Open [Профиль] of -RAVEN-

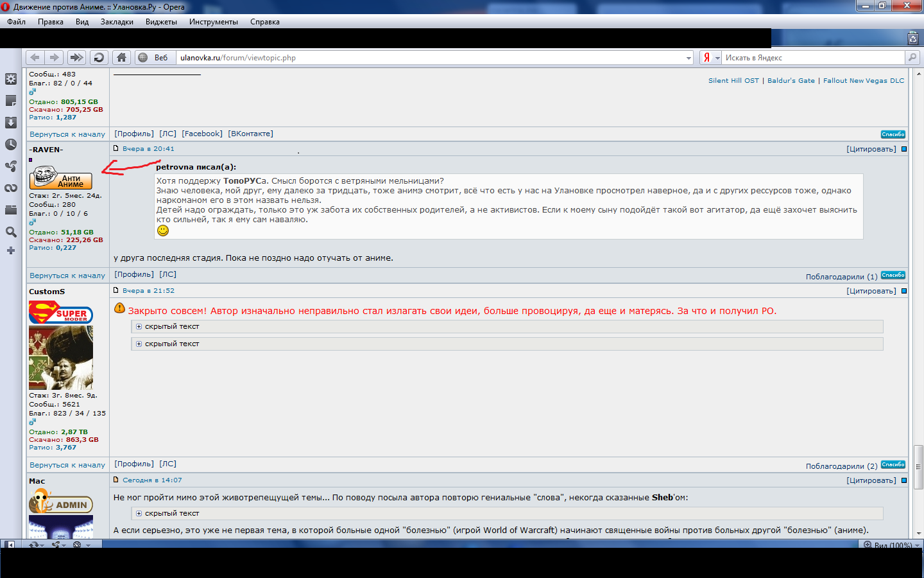point(134,274)
